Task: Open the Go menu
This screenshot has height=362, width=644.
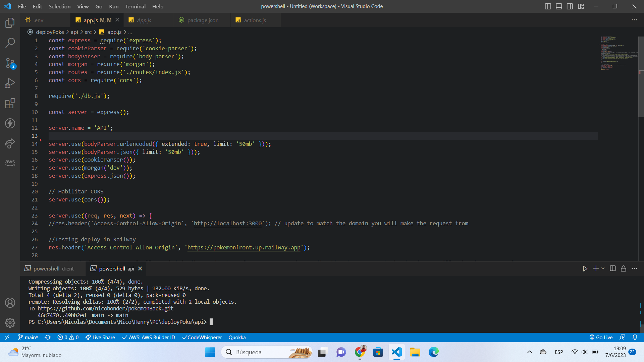Action: point(99,6)
